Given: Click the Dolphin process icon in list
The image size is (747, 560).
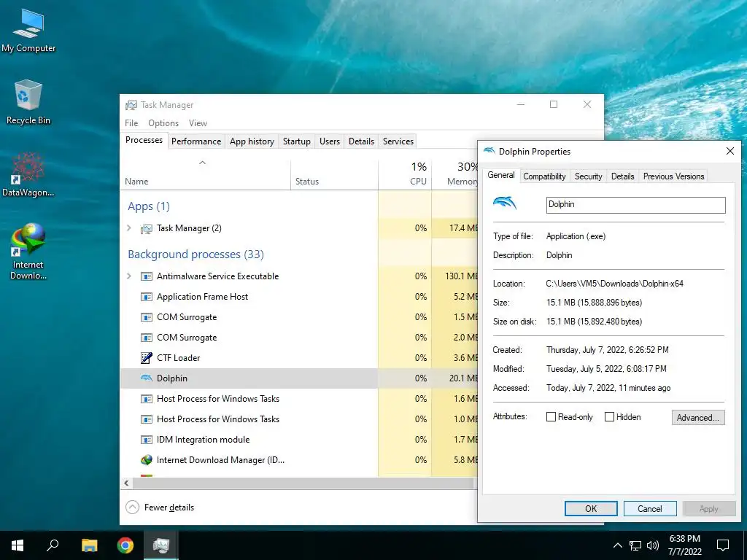Looking at the screenshot, I should (x=146, y=378).
